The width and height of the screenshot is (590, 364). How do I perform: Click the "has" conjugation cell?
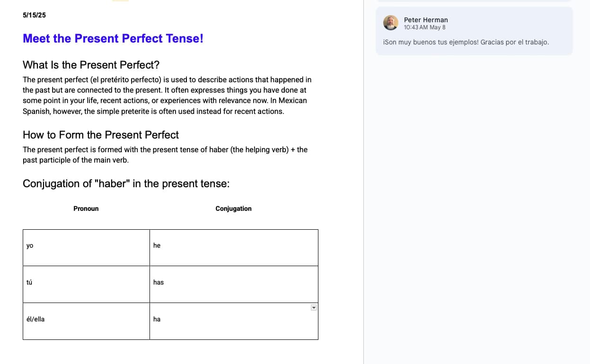(x=234, y=284)
